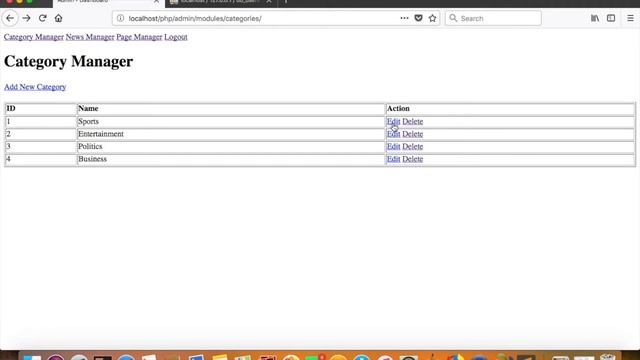Viewport: 640px width, 360px height.
Task: Click the 'Name' column header
Action: point(231,109)
